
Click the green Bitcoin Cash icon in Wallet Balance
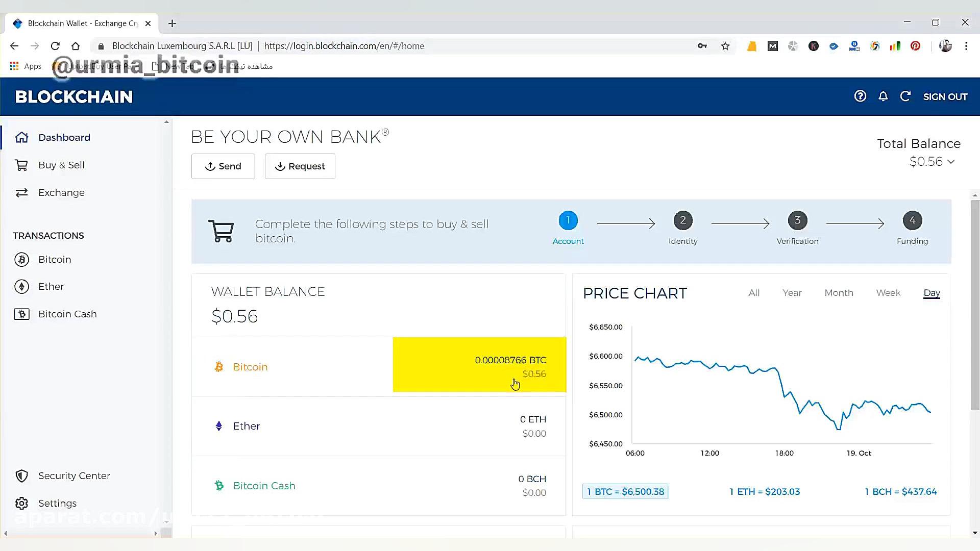click(x=219, y=486)
